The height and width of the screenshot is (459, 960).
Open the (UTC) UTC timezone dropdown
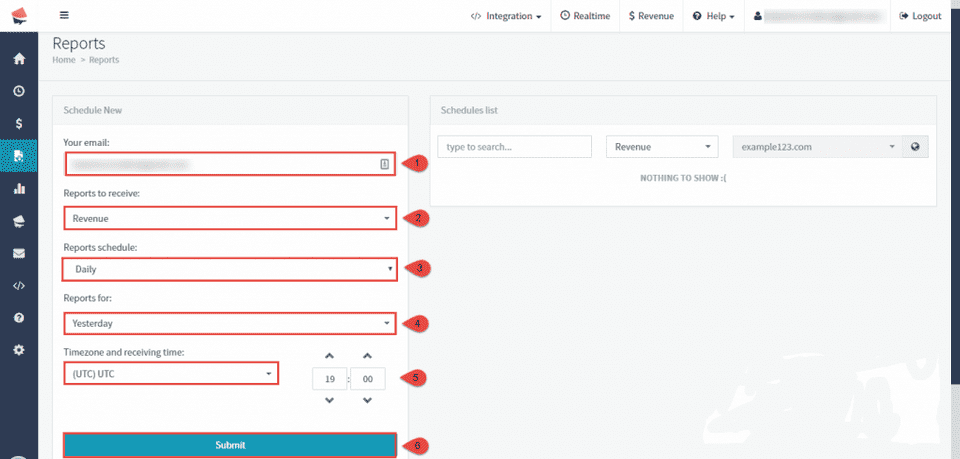[x=171, y=374]
